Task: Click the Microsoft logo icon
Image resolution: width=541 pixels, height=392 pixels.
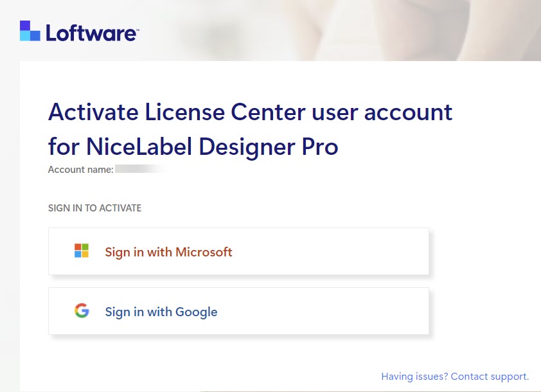Action: (82, 251)
